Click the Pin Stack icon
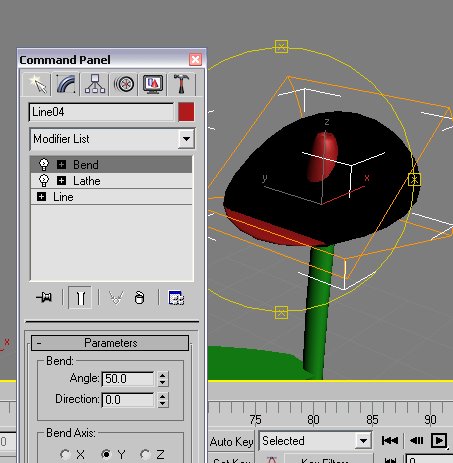 pos(44,297)
